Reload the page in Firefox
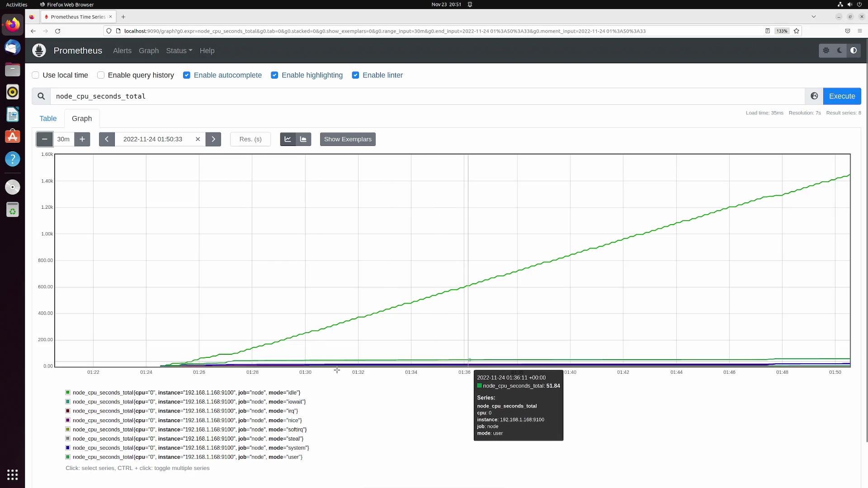Image resolution: width=868 pixels, height=488 pixels. click(57, 31)
